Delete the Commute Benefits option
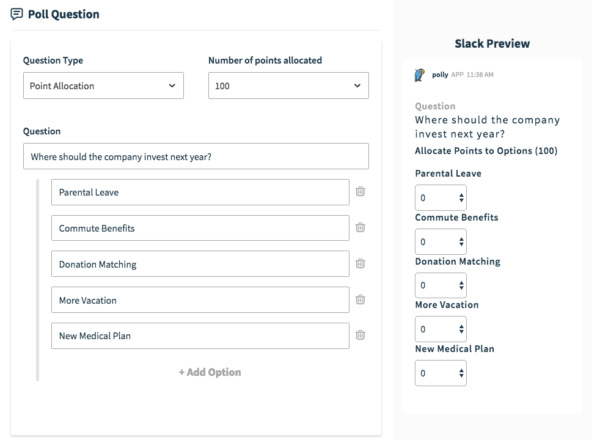Viewport: 600px width, 440px height. point(360,227)
